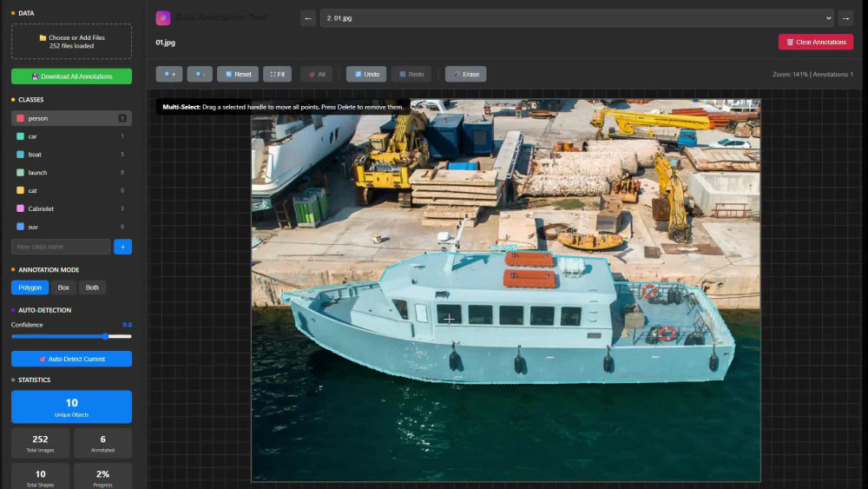Fit the image to the canvas
Image resolution: width=868 pixels, height=489 pixels.
click(x=277, y=74)
